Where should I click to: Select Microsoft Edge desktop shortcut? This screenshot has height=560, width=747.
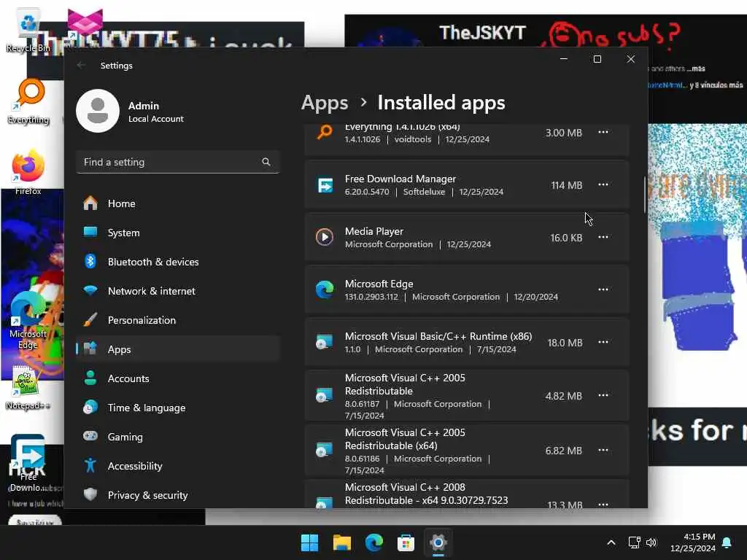tap(28, 321)
